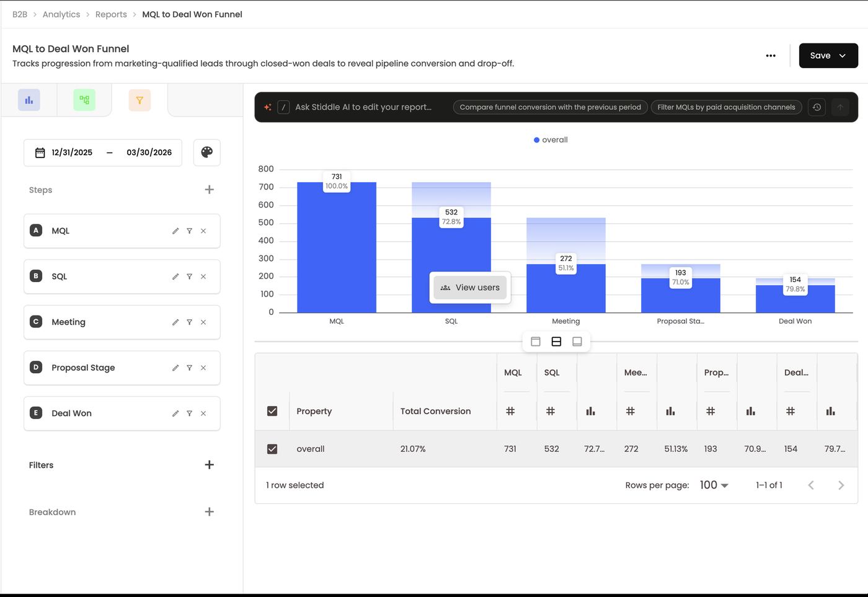Edit the SQL step
868x597 pixels.
(x=175, y=276)
